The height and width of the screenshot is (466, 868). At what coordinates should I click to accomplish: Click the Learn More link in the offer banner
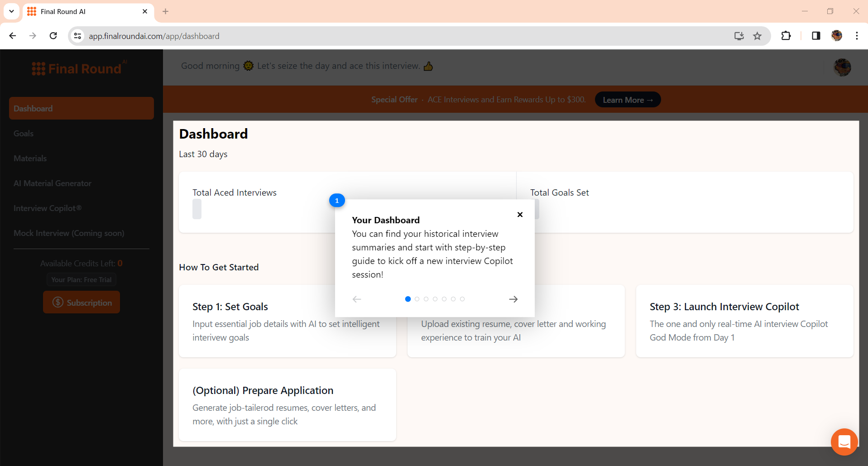coord(627,100)
